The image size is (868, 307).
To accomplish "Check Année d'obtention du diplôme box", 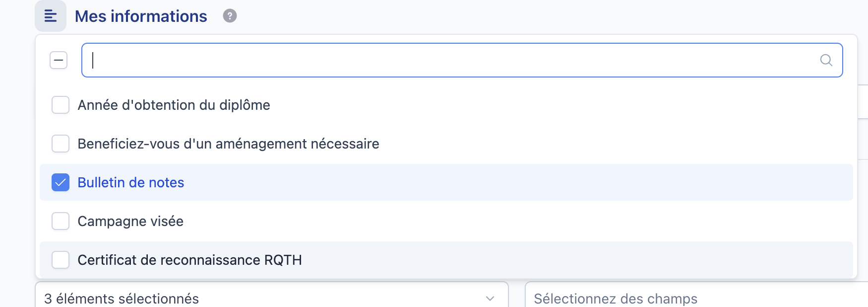I will 61,105.
